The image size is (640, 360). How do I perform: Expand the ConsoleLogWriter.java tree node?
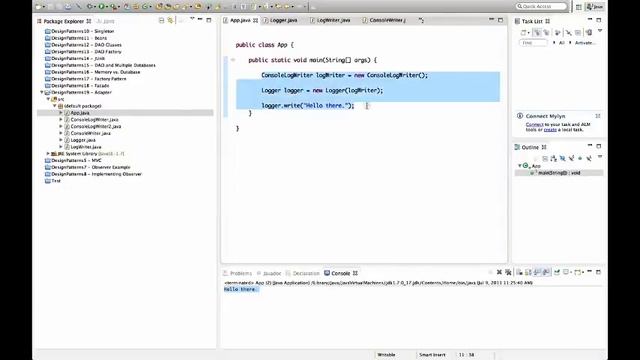coord(61,120)
